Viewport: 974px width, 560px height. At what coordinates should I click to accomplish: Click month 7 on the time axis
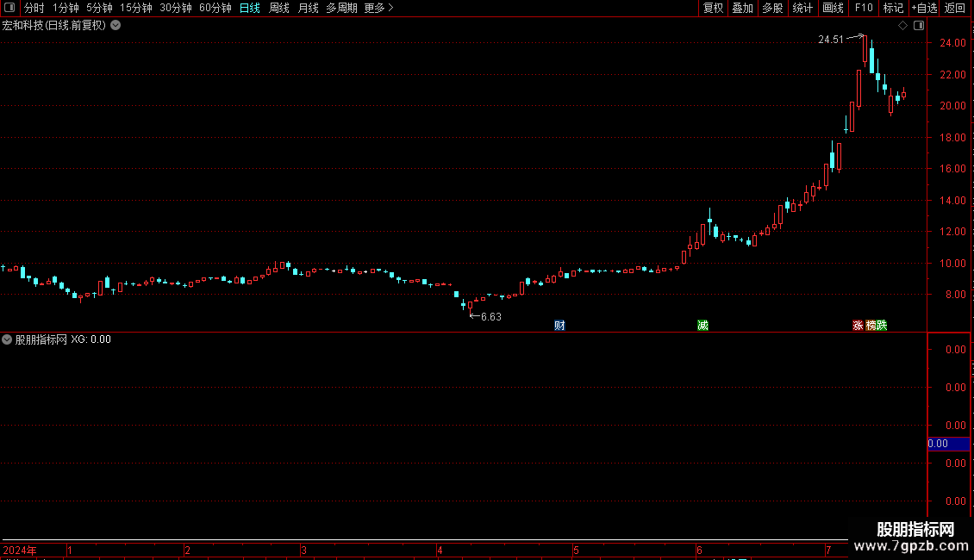pyautogui.click(x=828, y=551)
